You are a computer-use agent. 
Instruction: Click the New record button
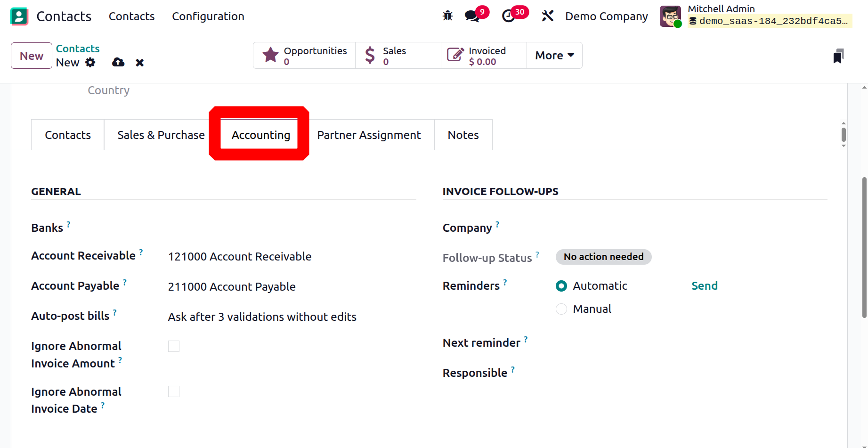[x=32, y=56]
